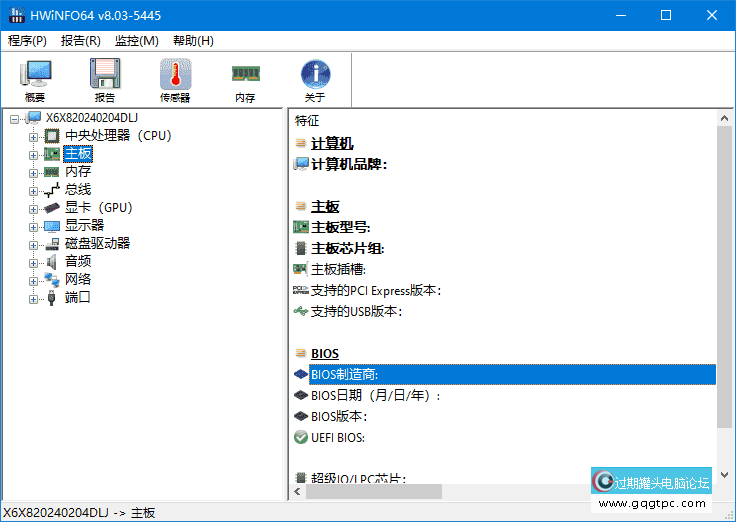Collapse the X6X820240204DLJ root node
Image resolution: width=736 pixels, height=522 pixels.
click(x=15, y=118)
